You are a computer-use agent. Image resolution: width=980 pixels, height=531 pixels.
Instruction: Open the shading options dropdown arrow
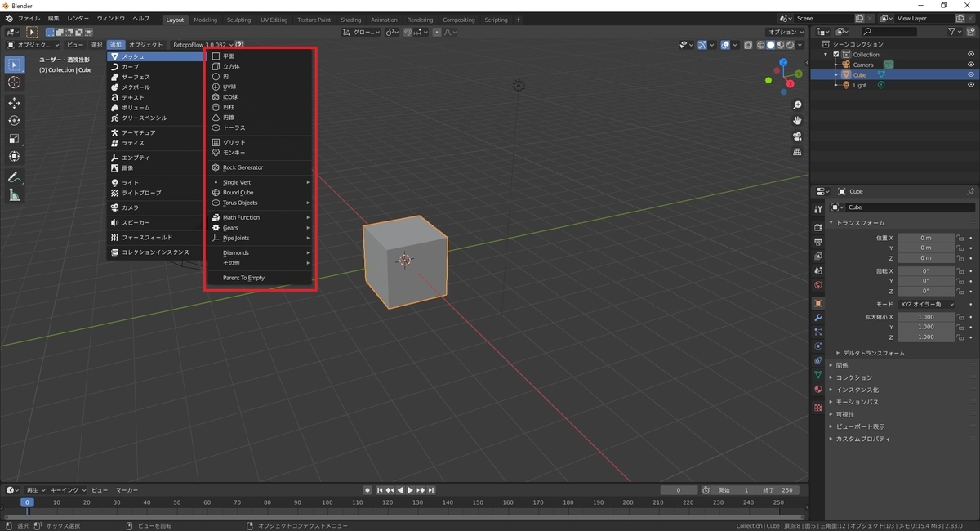click(802, 45)
